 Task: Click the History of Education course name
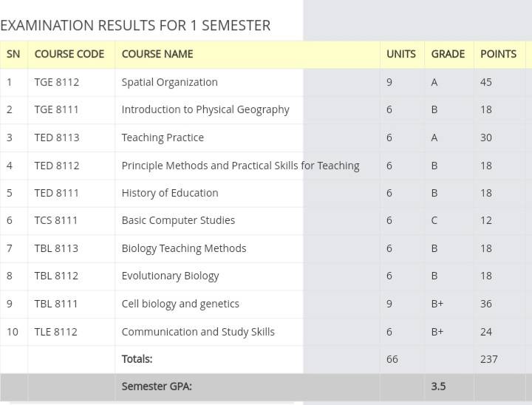point(170,193)
